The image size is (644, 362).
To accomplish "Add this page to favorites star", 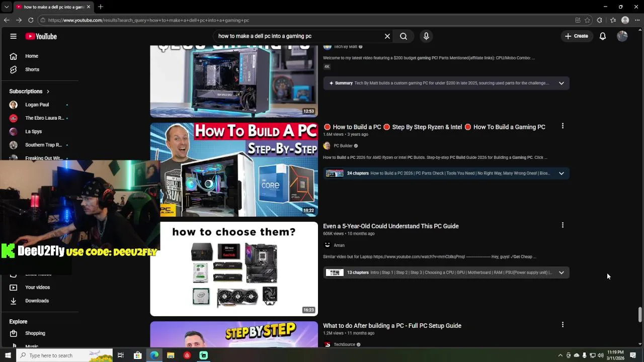I will [x=587, y=20].
